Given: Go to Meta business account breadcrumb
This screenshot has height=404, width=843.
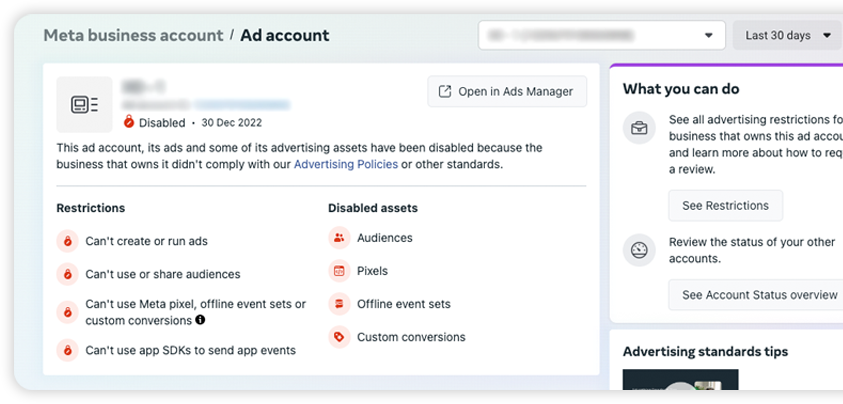Looking at the screenshot, I should 133,36.
